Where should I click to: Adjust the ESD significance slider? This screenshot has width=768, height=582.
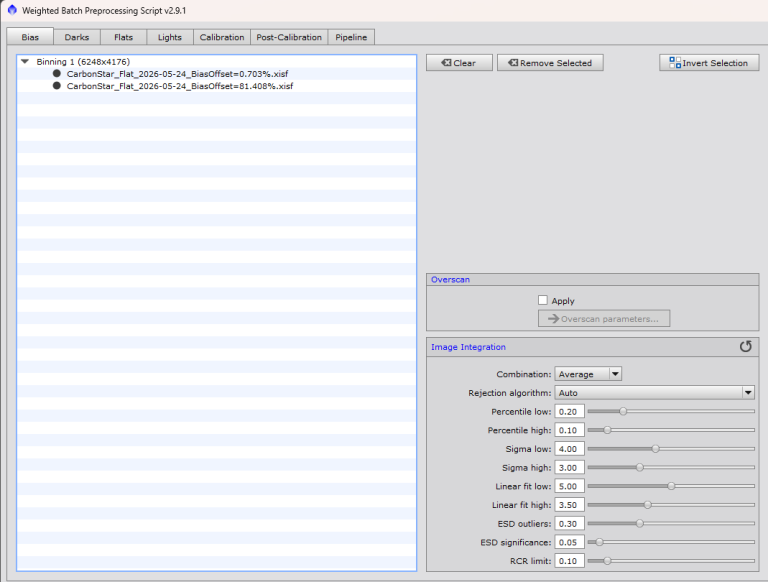(671, 542)
